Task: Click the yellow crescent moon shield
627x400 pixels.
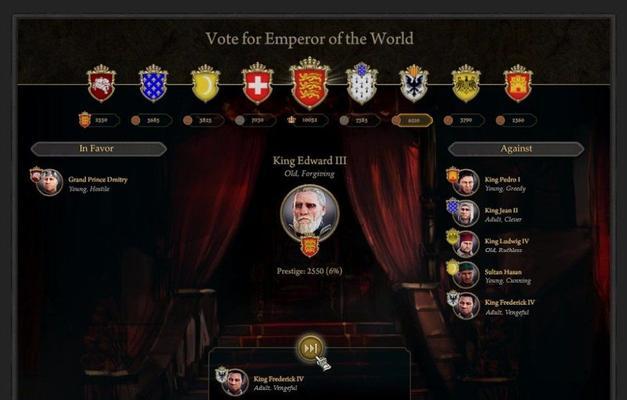Action: point(206,83)
